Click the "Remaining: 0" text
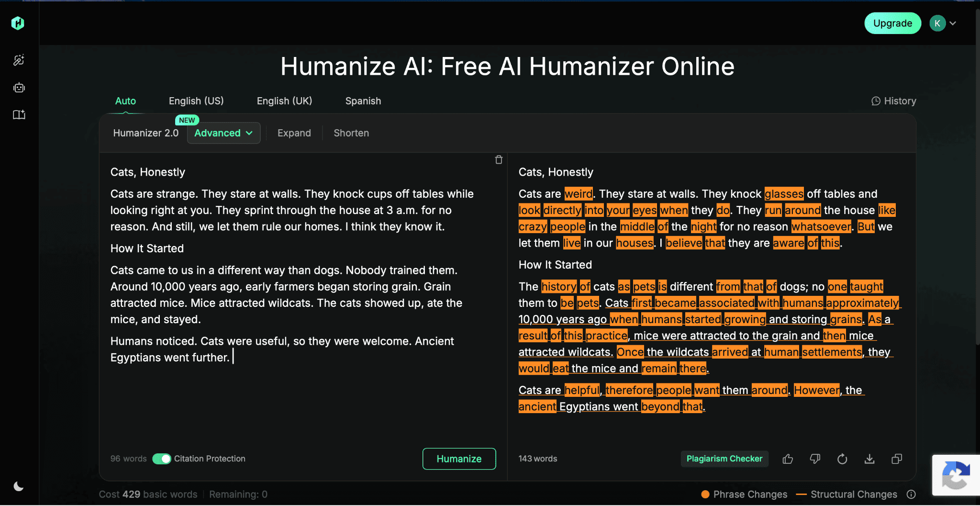980x506 pixels. click(238, 495)
